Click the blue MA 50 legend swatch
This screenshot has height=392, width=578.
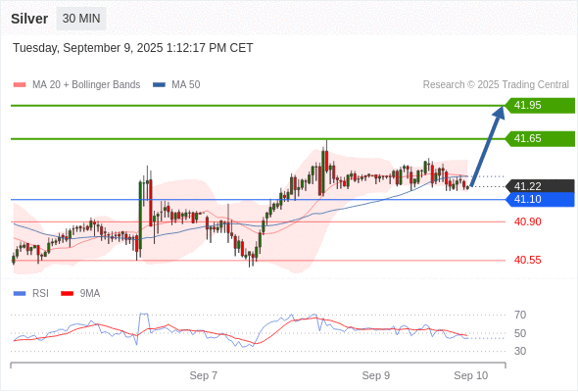tap(159, 85)
